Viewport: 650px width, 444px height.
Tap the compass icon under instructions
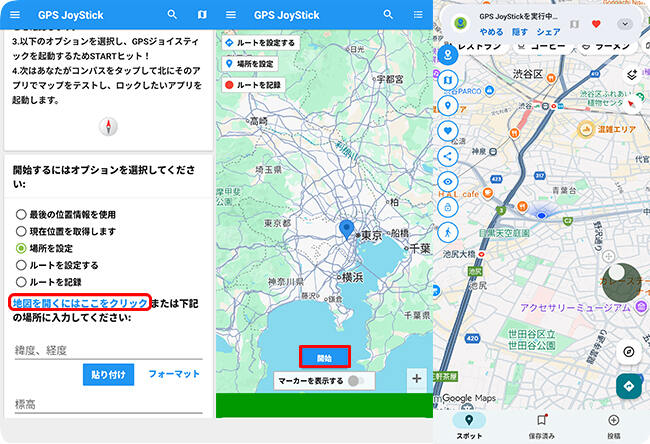(x=108, y=126)
